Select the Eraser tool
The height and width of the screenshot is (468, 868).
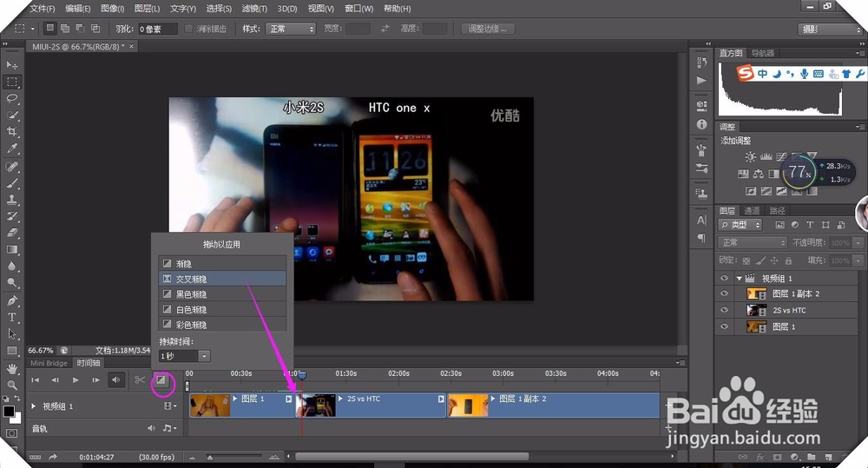point(11,234)
